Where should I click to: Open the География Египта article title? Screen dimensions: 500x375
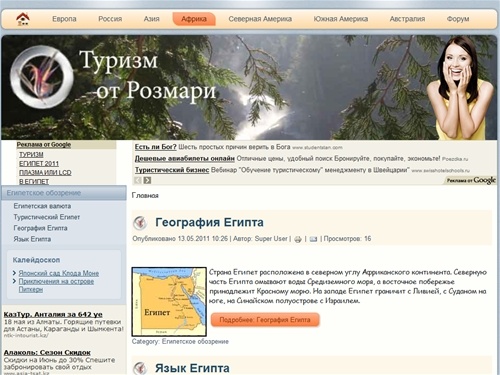click(209, 222)
